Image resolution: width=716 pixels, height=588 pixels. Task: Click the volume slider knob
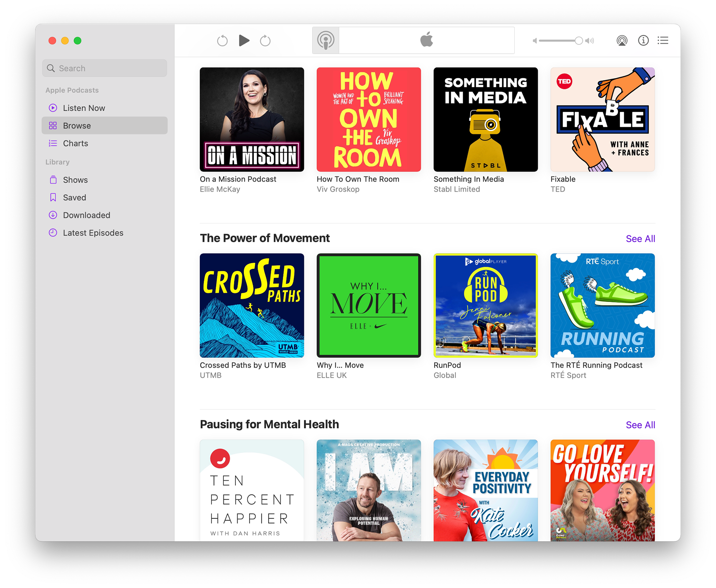tap(578, 41)
